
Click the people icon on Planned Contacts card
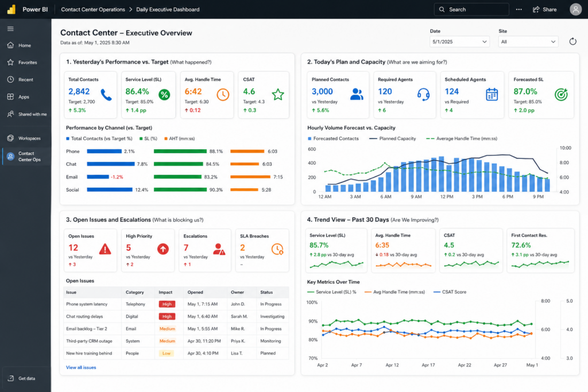tap(357, 94)
